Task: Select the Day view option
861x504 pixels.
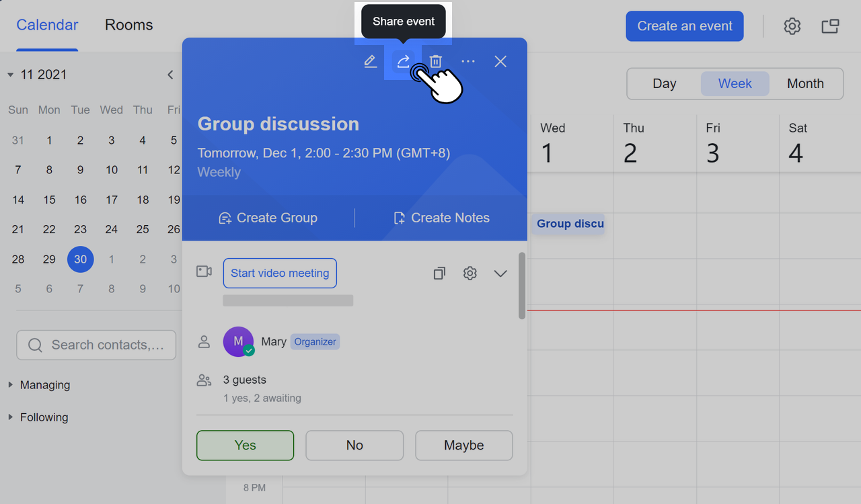Action: (664, 84)
